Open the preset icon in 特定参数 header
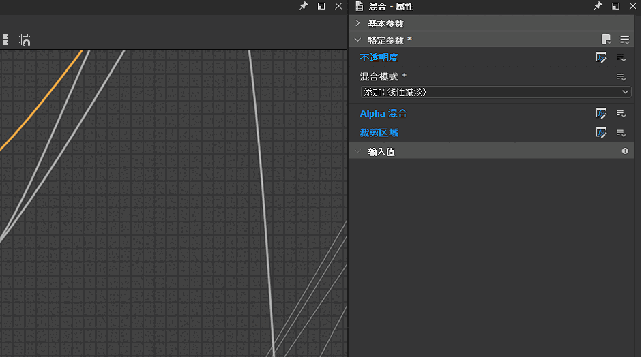Viewport: 644px width, 357px height. [606, 40]
